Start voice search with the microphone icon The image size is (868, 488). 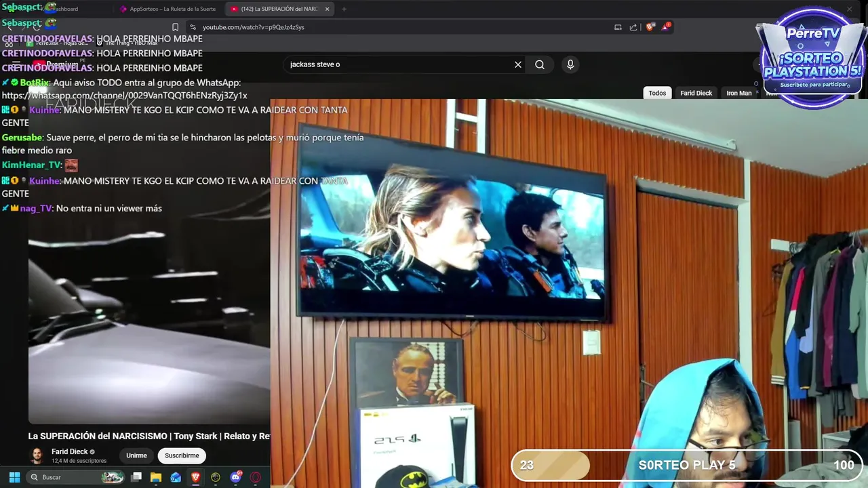coord(570,64)
